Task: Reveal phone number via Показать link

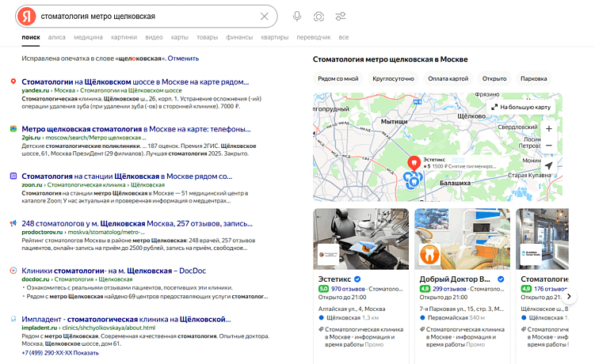Action: coord(86,353)
